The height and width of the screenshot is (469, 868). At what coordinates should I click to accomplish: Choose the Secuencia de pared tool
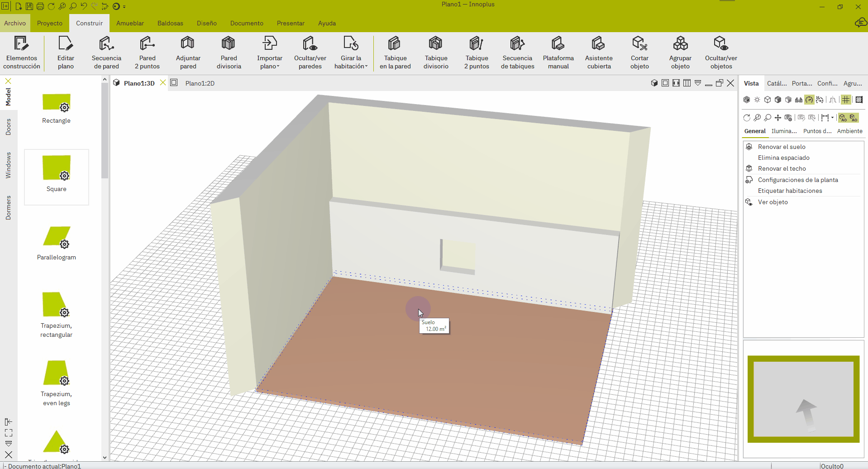(x=106, y=53)
